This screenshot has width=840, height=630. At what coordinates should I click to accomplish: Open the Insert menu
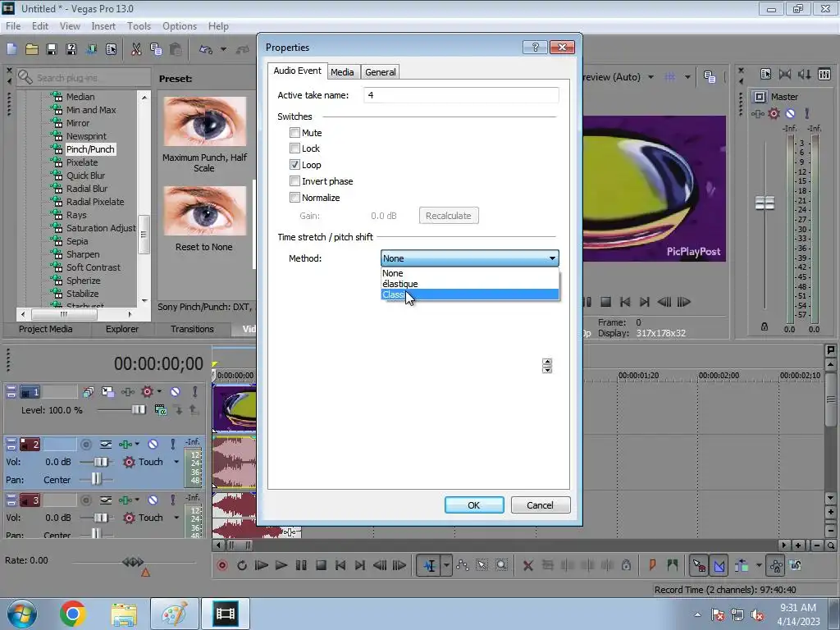pos(103,25)
